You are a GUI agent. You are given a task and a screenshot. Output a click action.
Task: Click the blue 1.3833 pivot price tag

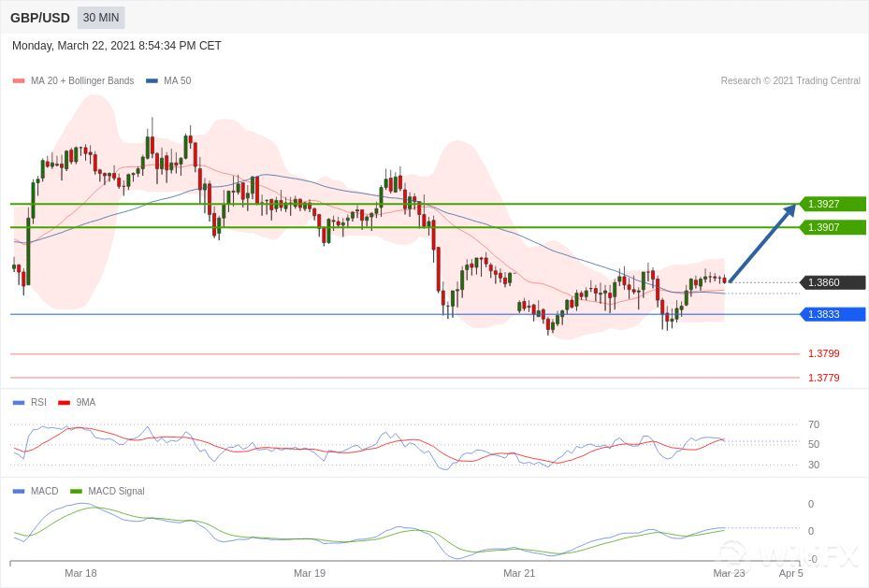point(832,314)
